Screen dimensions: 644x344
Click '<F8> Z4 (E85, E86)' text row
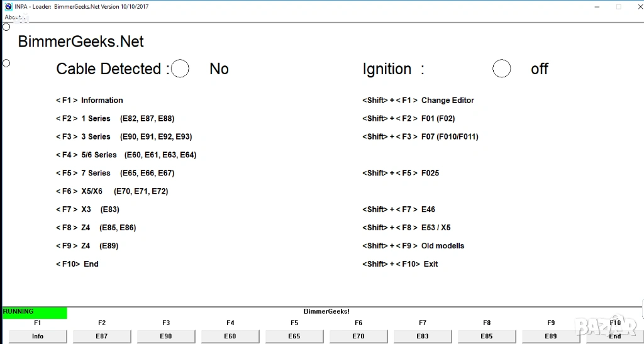(96, 228)
